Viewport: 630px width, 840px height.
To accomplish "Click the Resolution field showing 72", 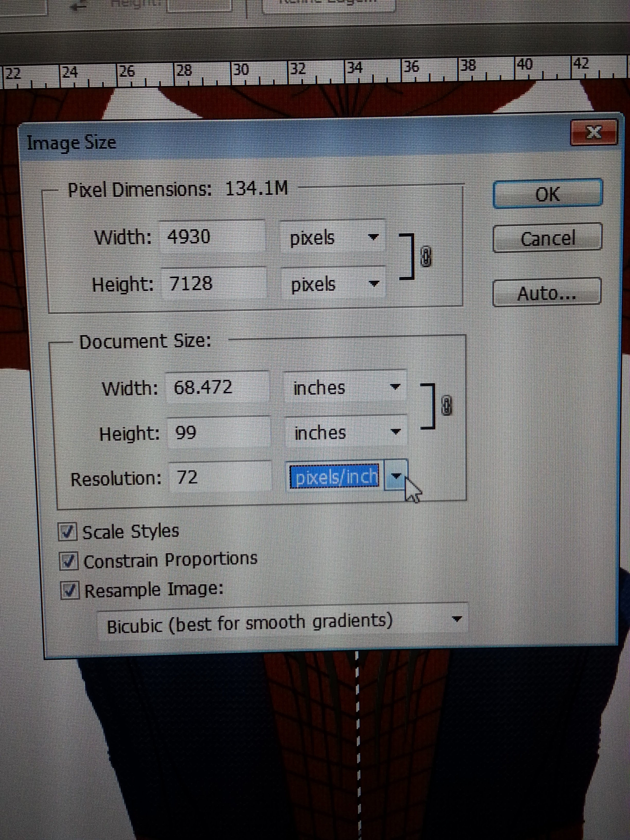I will point(220,477).
